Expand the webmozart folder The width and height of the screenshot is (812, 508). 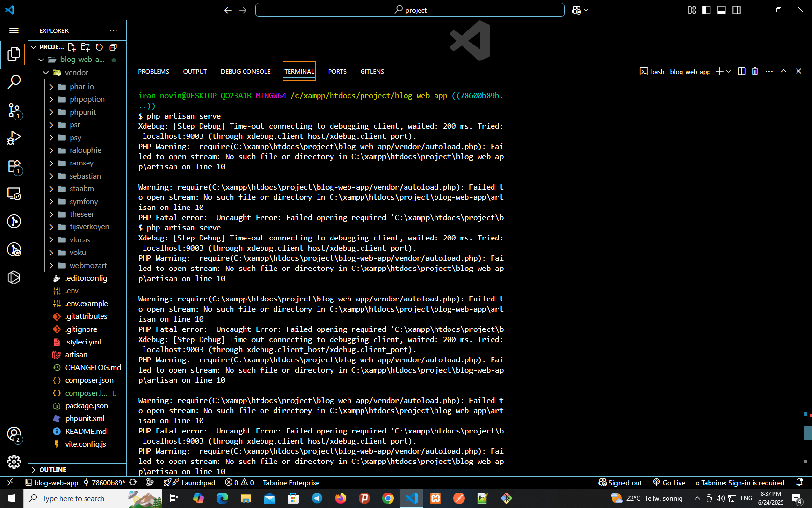tap(51, 266)
